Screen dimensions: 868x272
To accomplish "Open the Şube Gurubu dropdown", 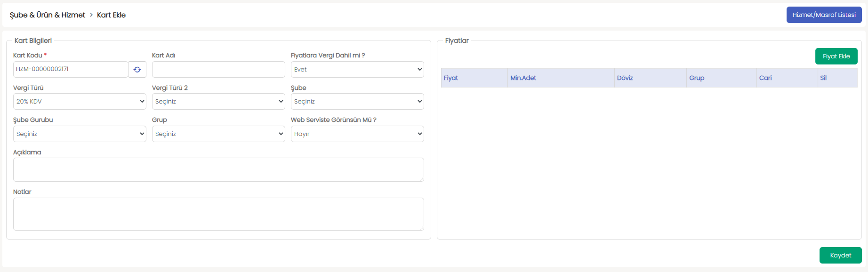I will tap(80, 134).
